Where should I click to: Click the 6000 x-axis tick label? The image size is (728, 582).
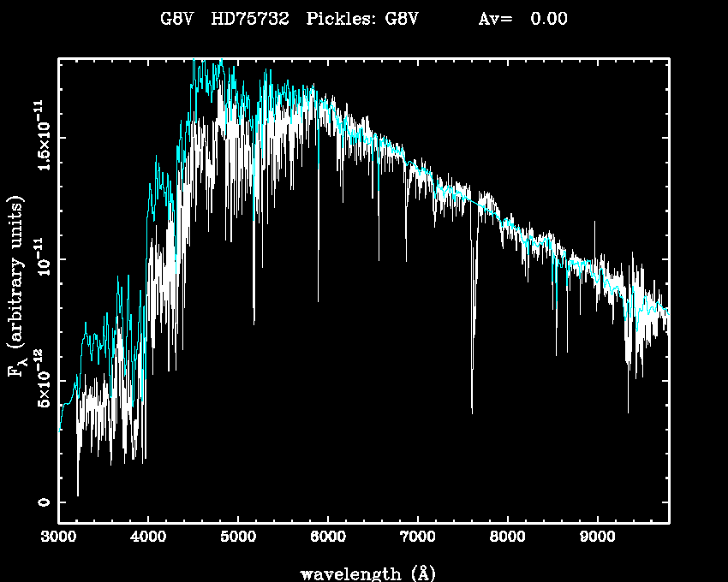point(328,539)
